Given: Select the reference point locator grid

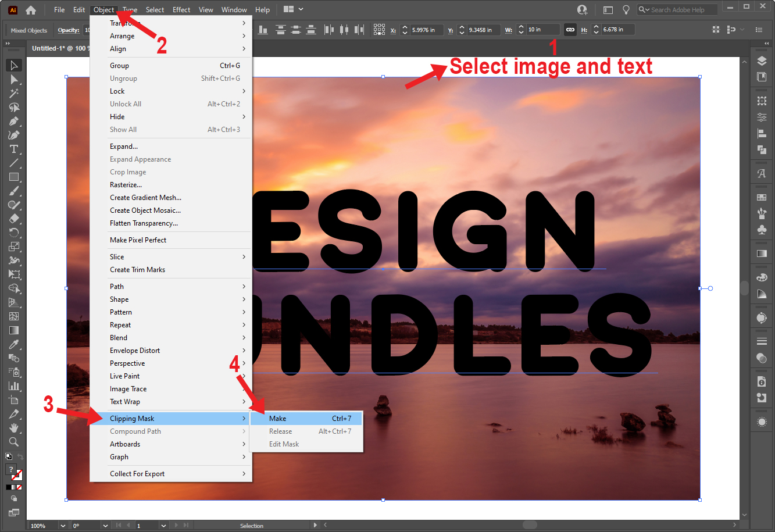Looking at the screenshot, I should [379, 30].
